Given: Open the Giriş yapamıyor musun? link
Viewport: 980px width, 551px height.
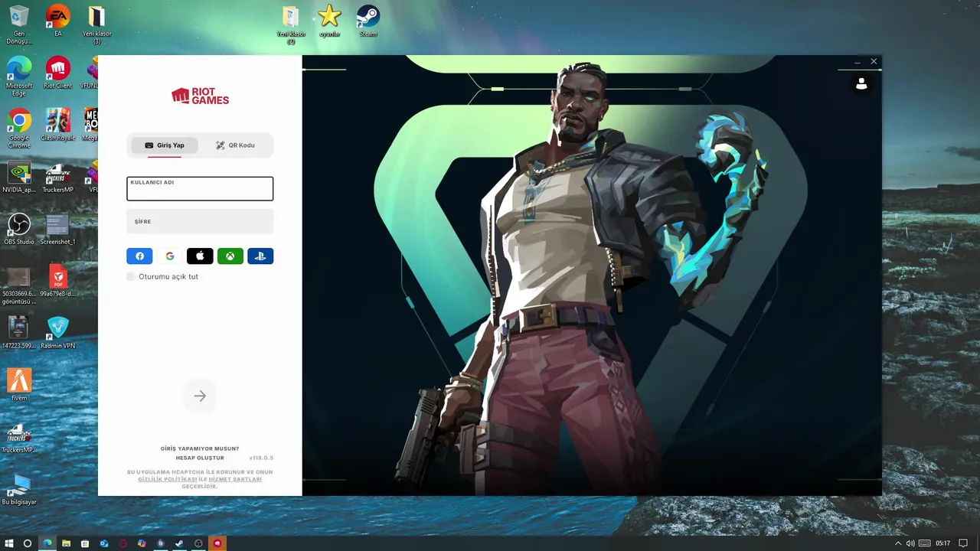Looking at the screenshot, I should click(200, 448).
